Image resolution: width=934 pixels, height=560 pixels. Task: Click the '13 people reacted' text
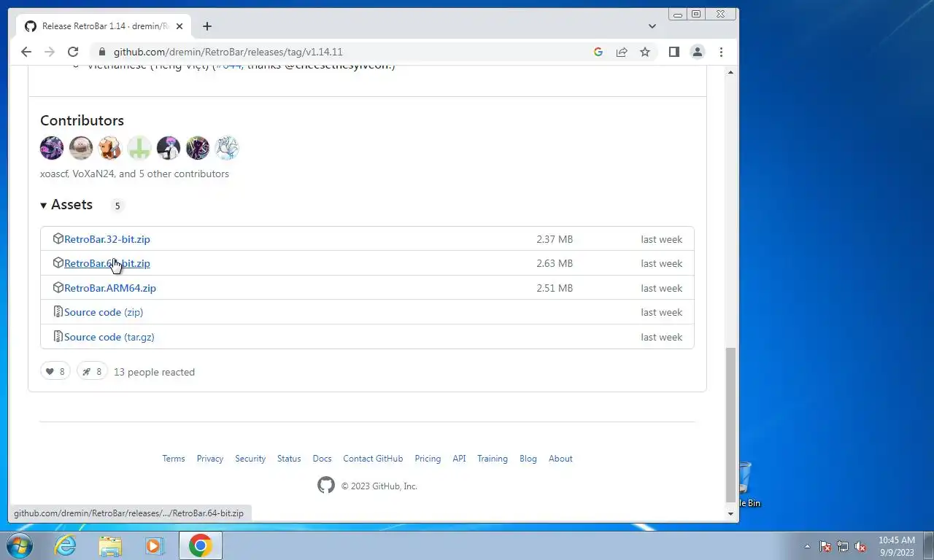[154, 372]
